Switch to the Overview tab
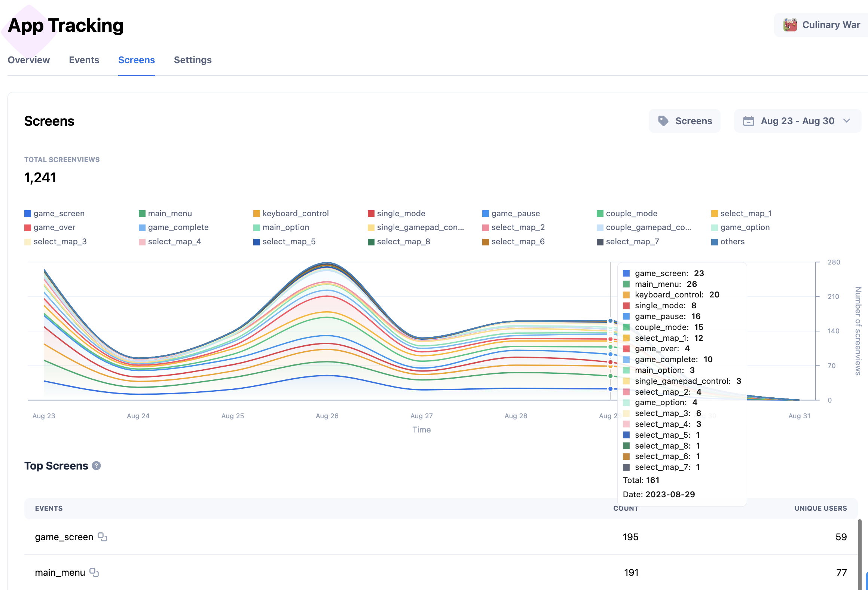Viewport: 868px width, 590px height. click(x=29, y=60)
